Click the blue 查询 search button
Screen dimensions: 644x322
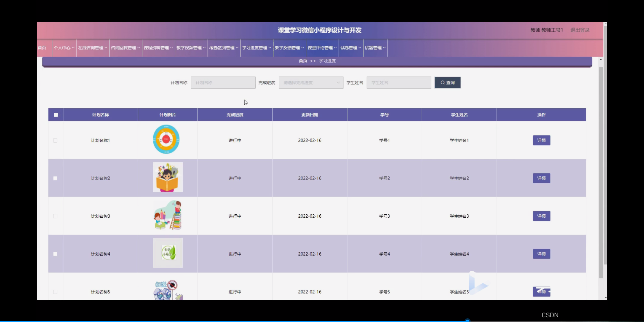447,82
